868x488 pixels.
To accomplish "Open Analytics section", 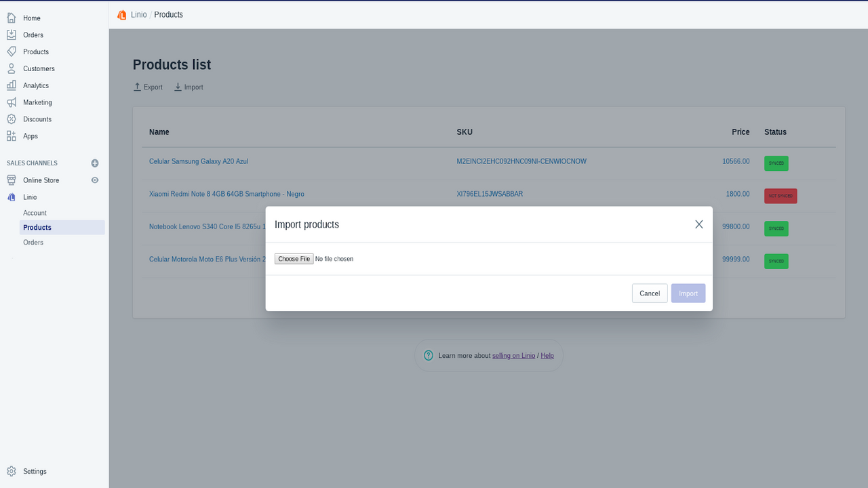I will tap(36, 86).
